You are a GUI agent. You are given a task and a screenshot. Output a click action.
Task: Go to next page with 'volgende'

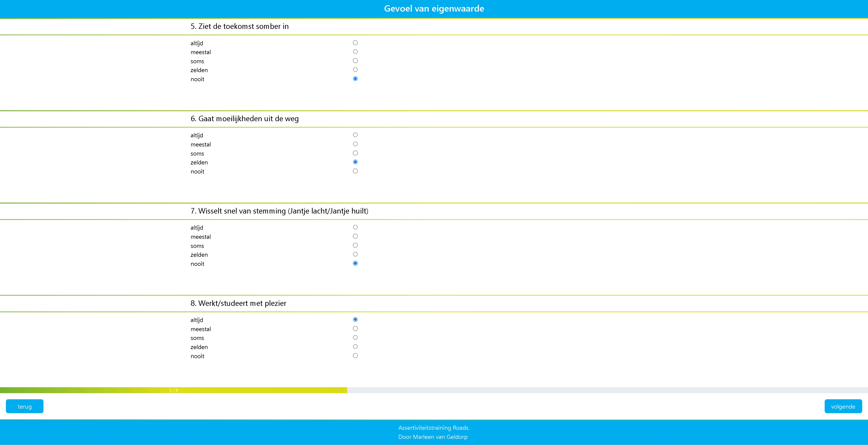click(x=843, y=406)
